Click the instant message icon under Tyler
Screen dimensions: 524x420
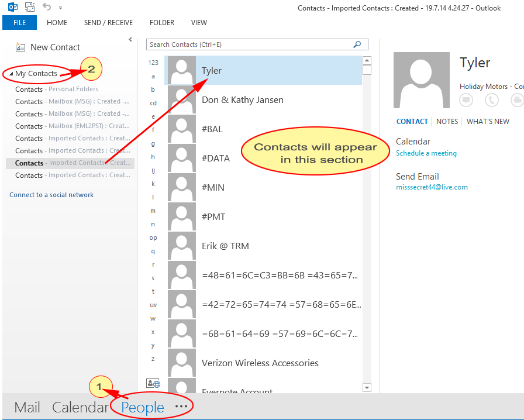[466, 100]
